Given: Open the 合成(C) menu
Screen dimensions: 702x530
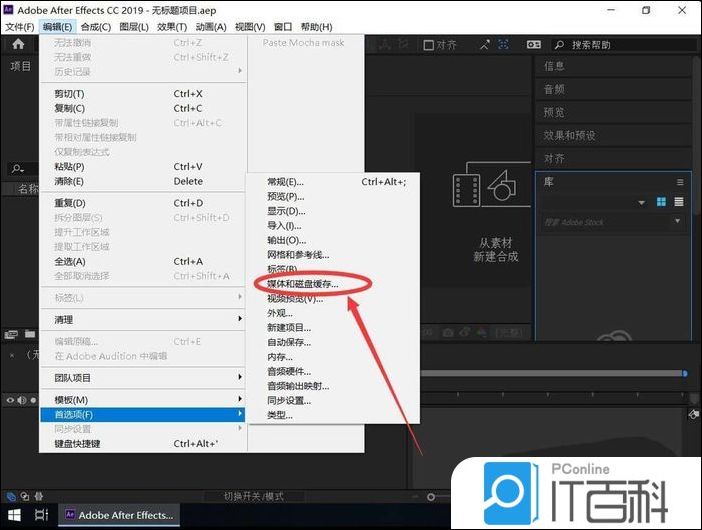Looking at the screenshot, I should pos(95,27).
